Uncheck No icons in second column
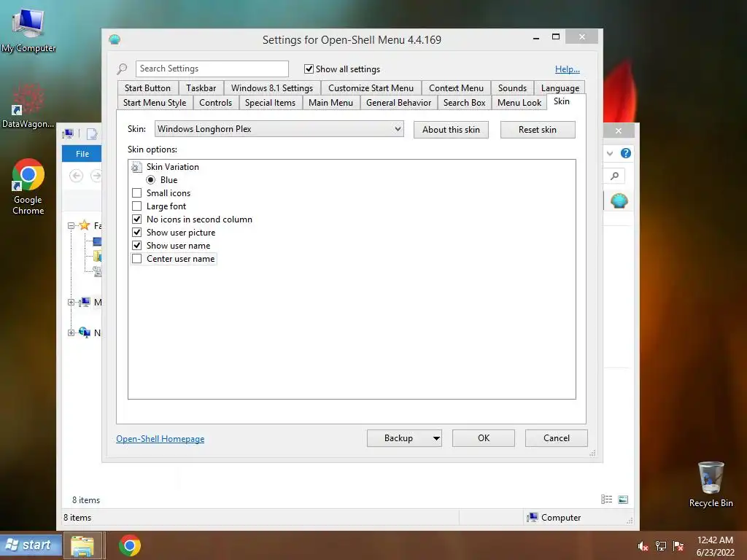The width and height of the screenshot is (747, 560). 136,219
